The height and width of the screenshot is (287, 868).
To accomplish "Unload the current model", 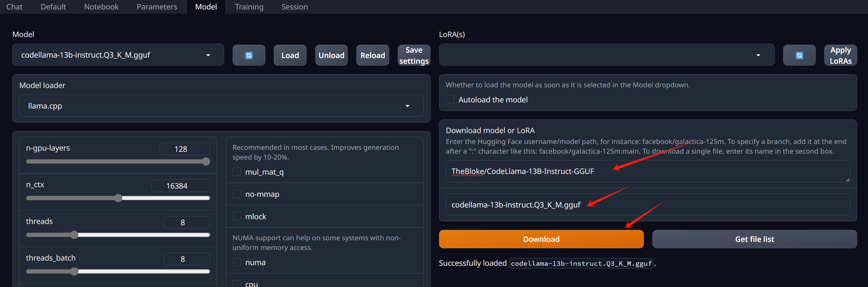I will pos(331,55).
